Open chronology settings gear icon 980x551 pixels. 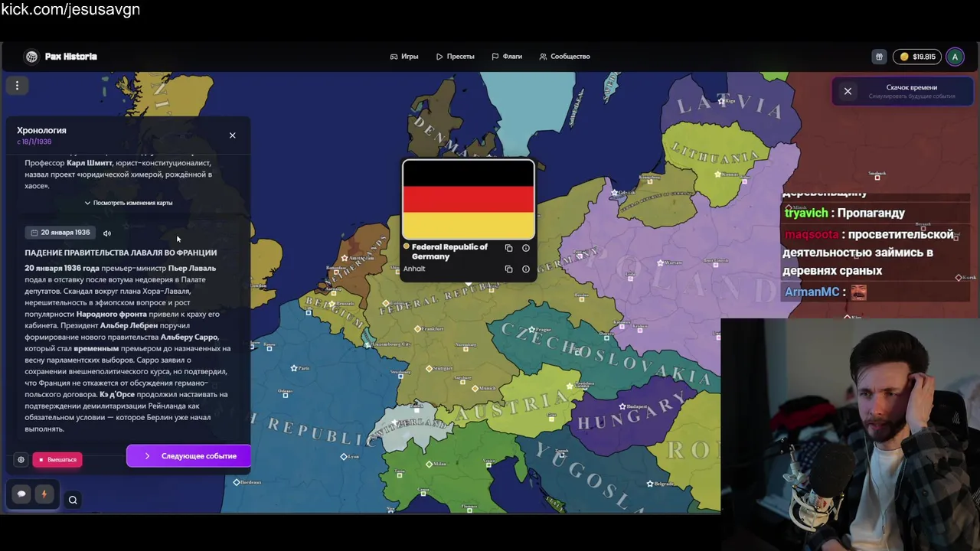(x=21, y=460)
